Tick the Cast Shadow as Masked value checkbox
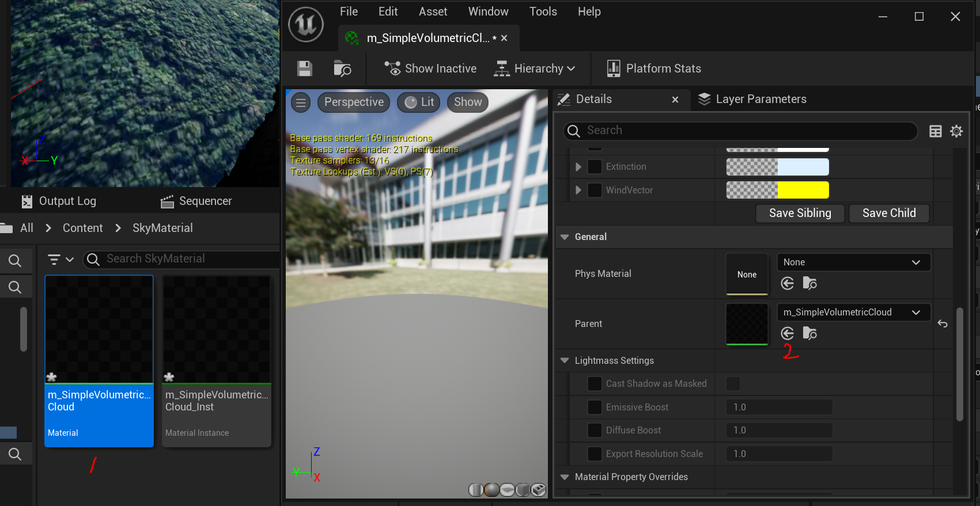 (x=733, y=383)
